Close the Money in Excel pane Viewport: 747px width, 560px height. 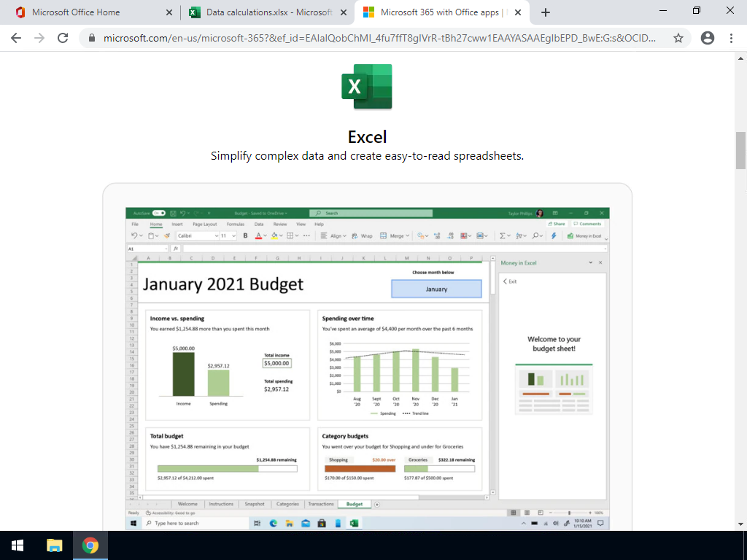point(600,262)
